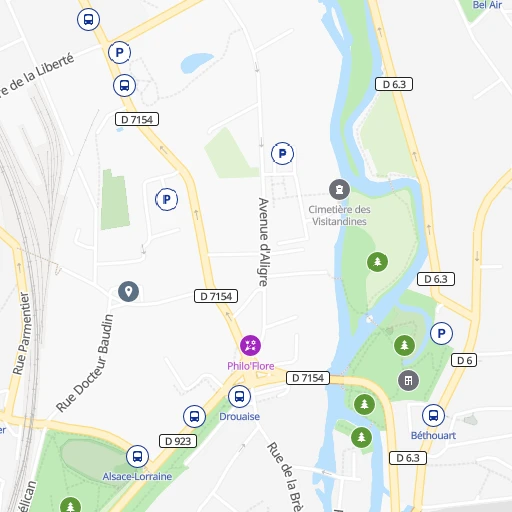Select the Béthouart bus stop icon

(433, 415)
